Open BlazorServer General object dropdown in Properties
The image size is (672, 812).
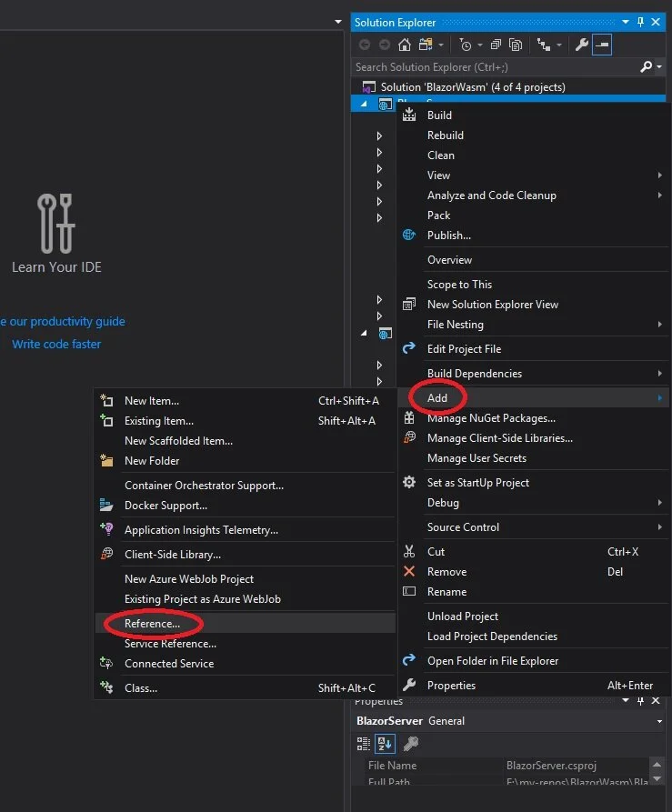click(659, 721)
